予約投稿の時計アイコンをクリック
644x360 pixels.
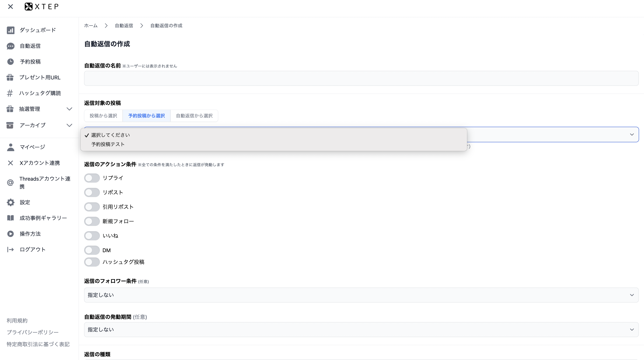coord(11,62)
